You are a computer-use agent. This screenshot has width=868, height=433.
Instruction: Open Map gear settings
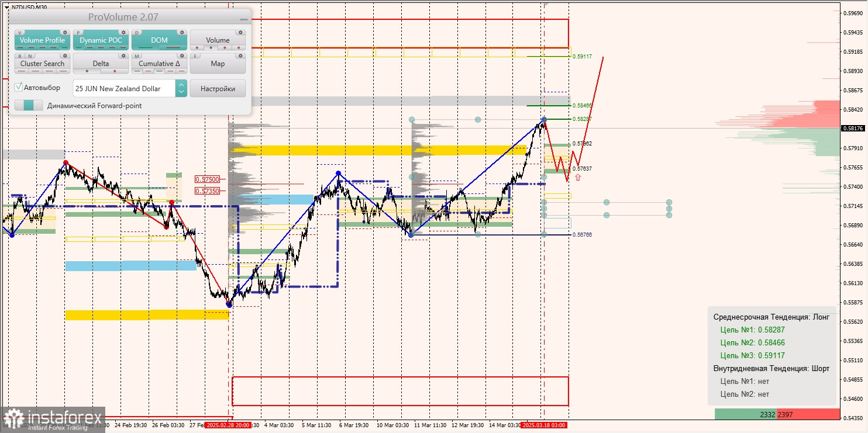(240, 56)
